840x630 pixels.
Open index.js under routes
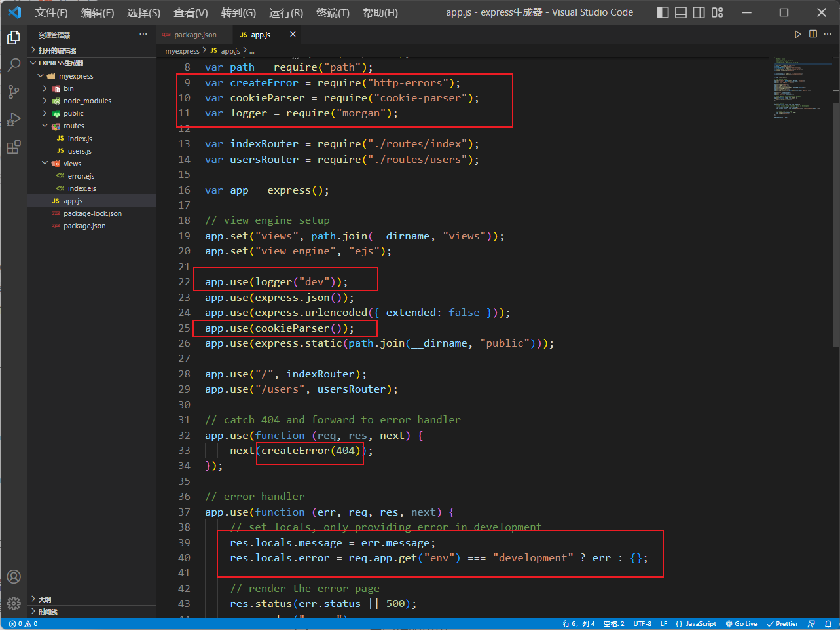92,139
